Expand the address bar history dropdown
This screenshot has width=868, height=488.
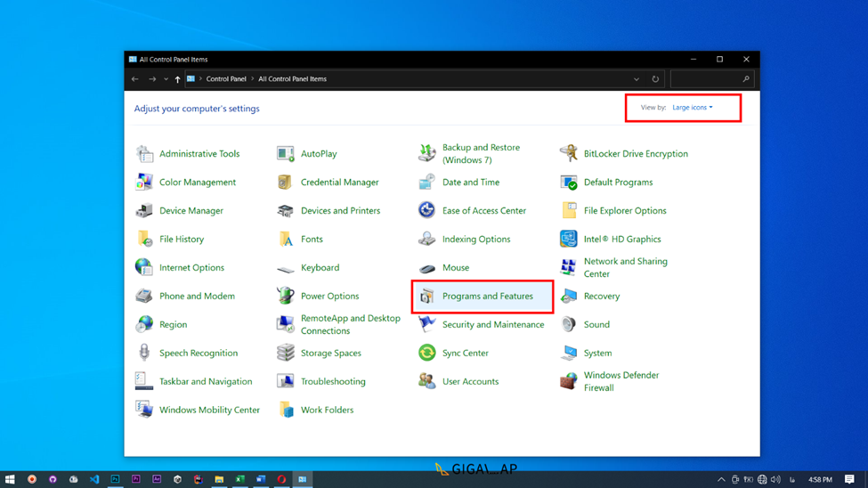point(637,79)
